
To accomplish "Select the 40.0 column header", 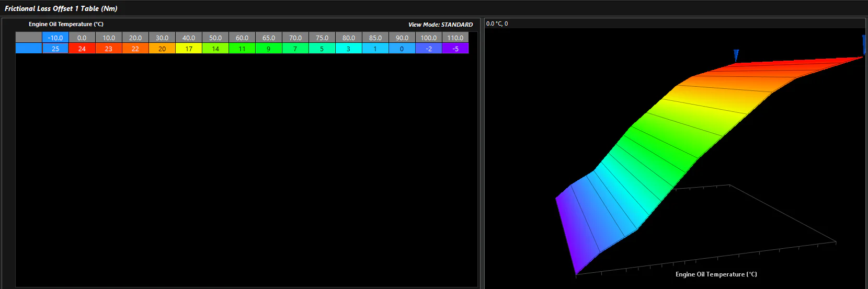I will click(x=189, y=38).
